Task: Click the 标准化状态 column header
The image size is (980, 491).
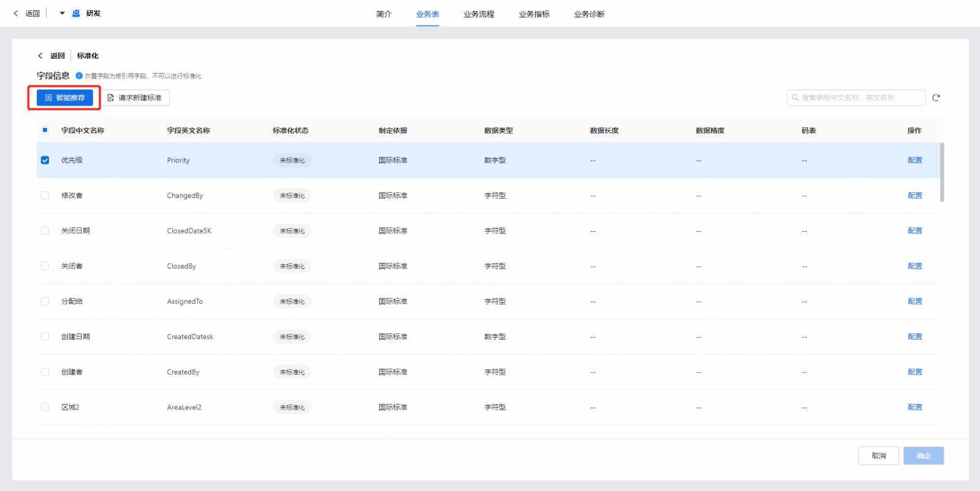Action: (x=291, y=131)
